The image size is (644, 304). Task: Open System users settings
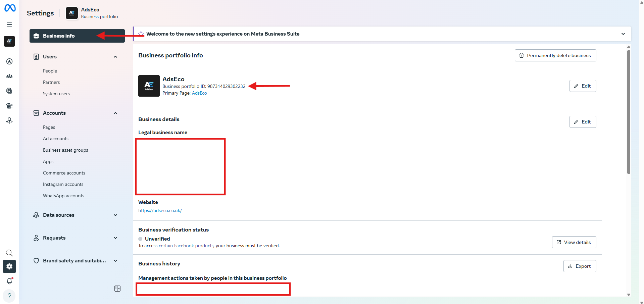coord(56,94)
